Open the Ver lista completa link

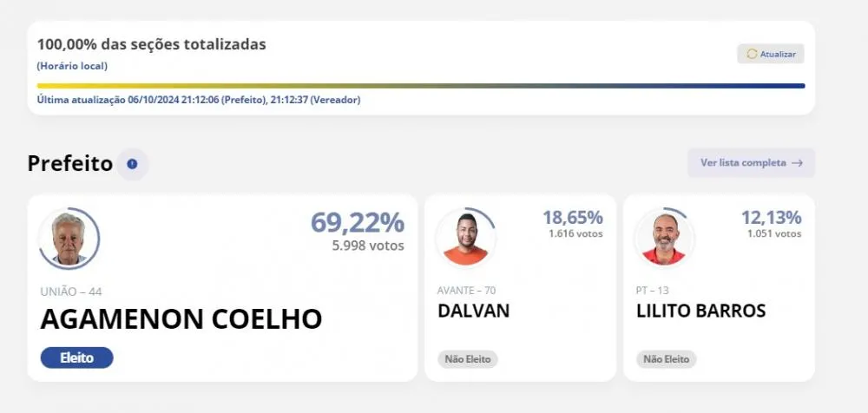pyautogui.click(x=751, y=163)
